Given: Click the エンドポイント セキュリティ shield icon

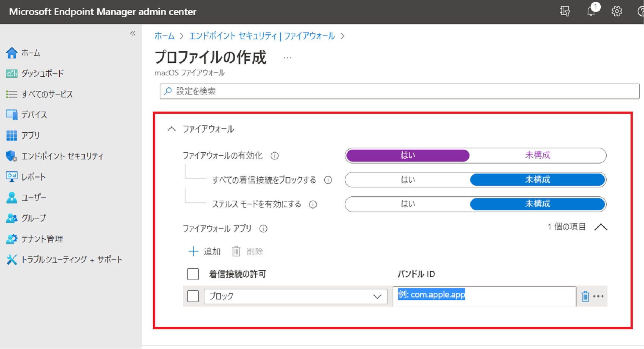Looking at the screenshot, I should click(12, 156).
